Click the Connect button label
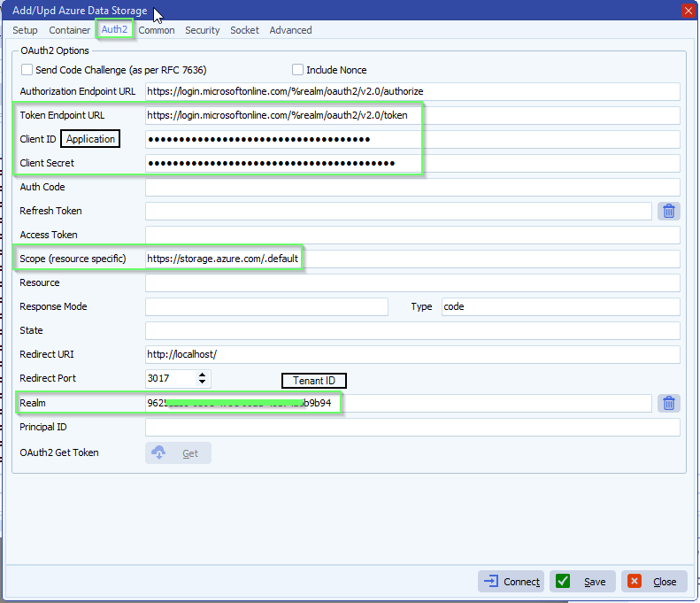 [x=521, y=582]
